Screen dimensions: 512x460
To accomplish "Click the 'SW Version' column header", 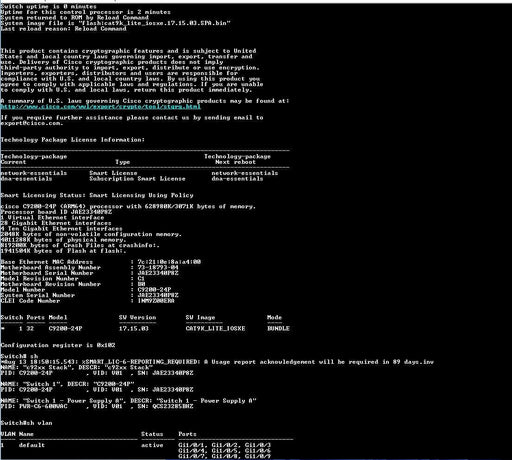I will coord(138,317).
